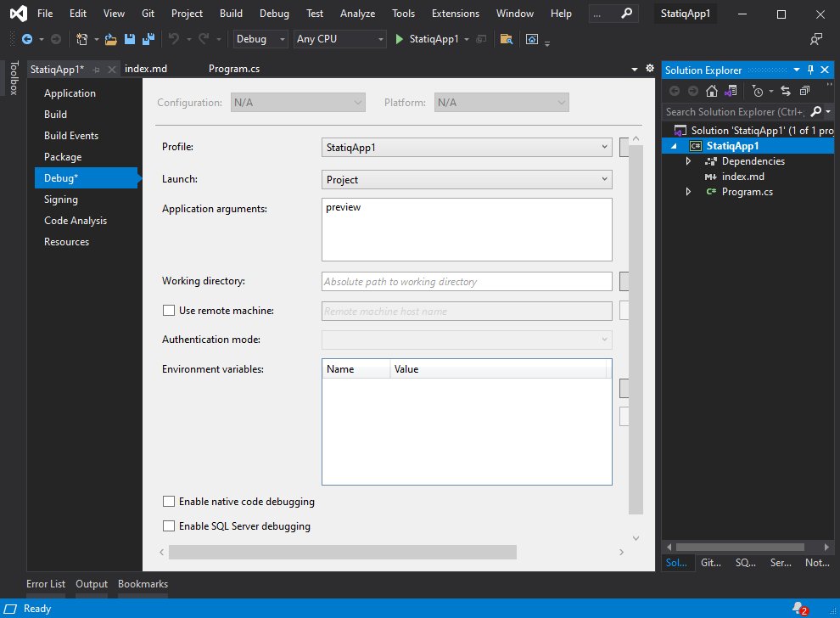Collapse the StatiqApp1 project node

[674, 146]
